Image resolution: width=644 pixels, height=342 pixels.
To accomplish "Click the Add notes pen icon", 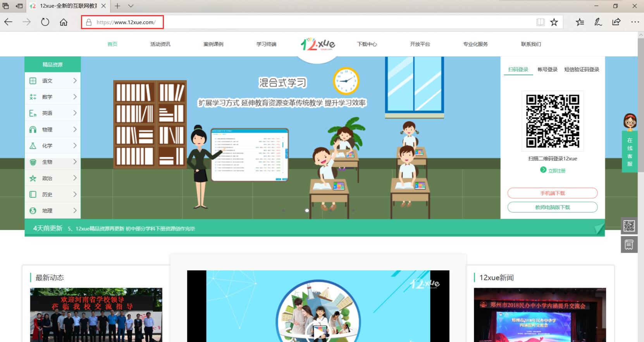I will click(598, 22).
